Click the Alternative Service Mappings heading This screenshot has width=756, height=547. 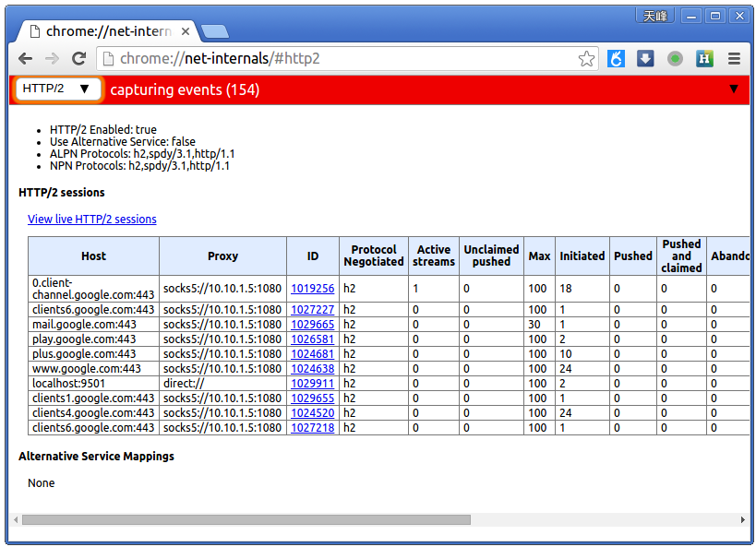click(x=96, y=457)
